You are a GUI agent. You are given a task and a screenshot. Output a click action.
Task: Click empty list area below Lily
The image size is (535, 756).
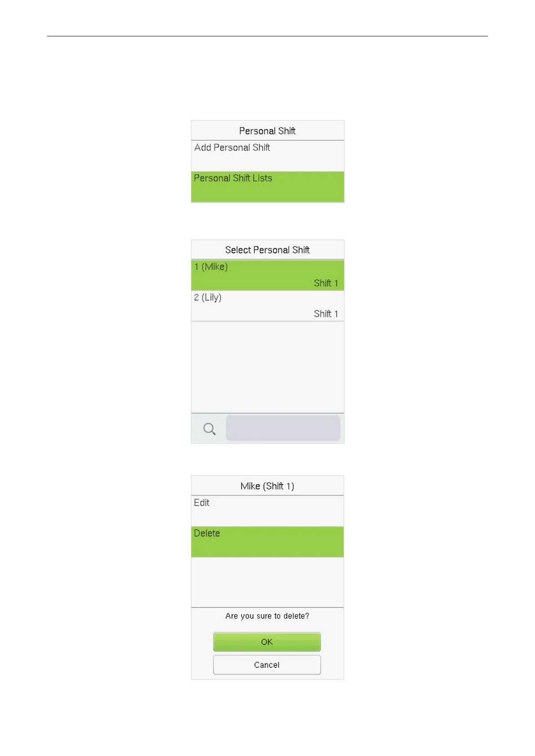point(267,367)
